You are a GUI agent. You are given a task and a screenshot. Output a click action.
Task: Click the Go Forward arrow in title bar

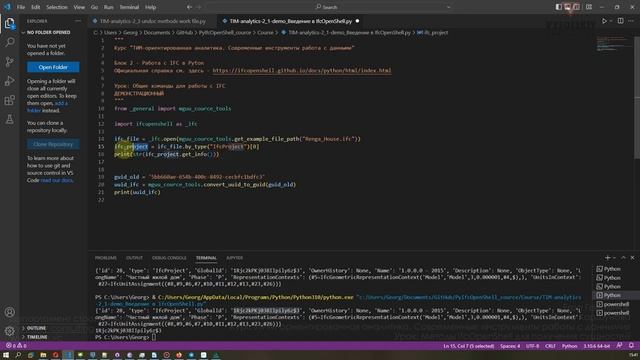point(199,7)
